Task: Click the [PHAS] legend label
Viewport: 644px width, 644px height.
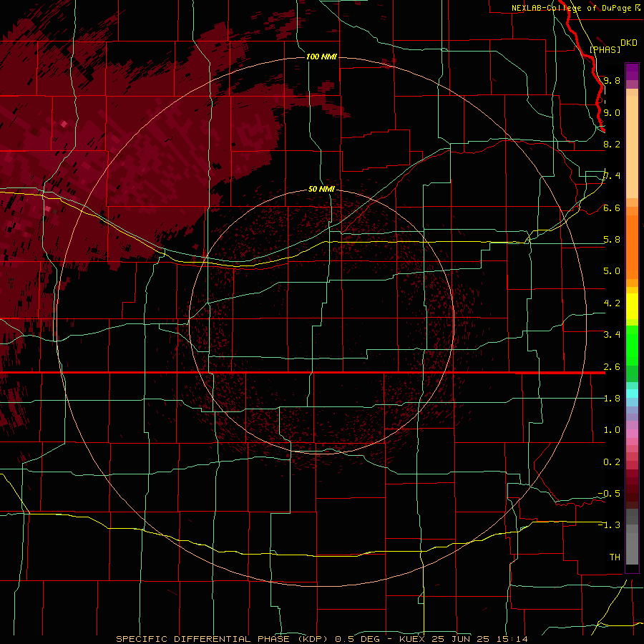Action: click(x=605, y=49)
